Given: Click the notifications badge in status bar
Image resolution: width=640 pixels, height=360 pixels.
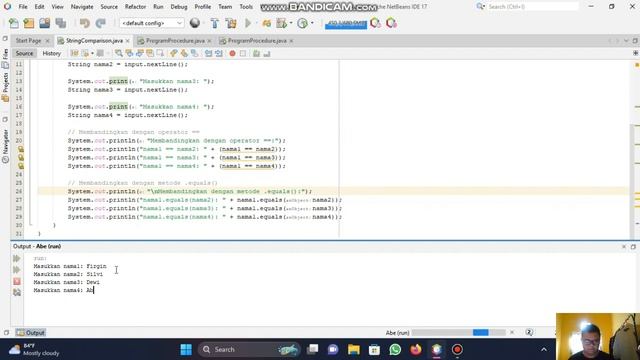Looking at the screenshot, I should [x=529, y=333].
